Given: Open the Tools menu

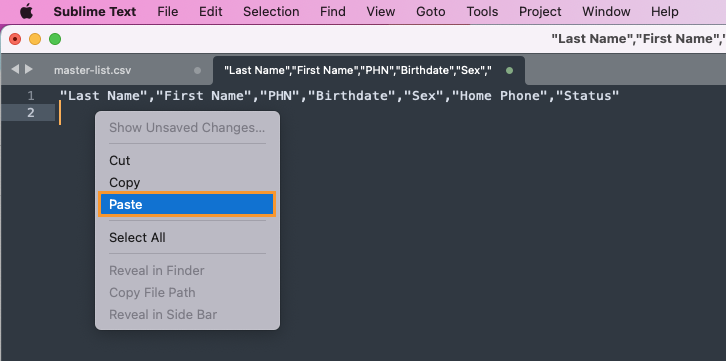Looking at the screenshot, I should [x=482, y=12].
